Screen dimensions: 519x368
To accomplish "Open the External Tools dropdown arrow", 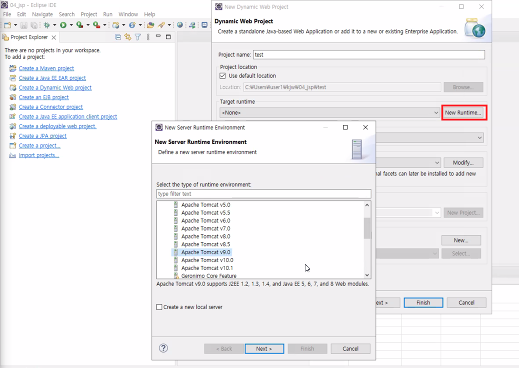I will click(x=104, y=25).
